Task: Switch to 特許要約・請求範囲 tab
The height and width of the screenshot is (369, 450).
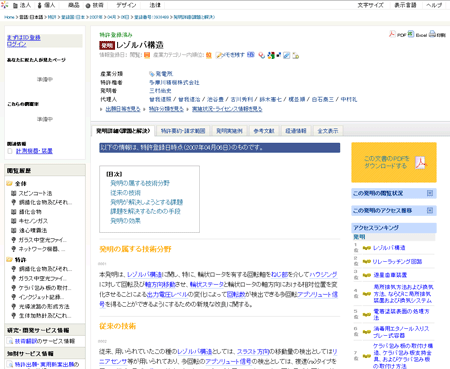Action: point(183,131)
